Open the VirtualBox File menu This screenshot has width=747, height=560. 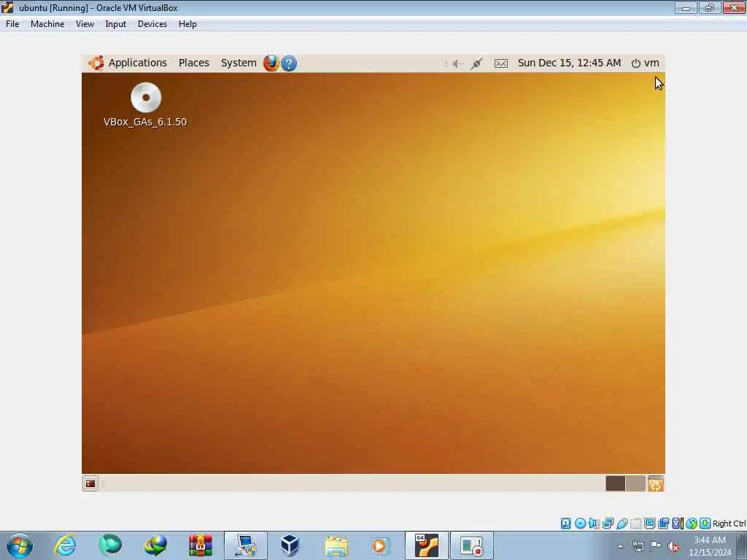tap(12, 24)
